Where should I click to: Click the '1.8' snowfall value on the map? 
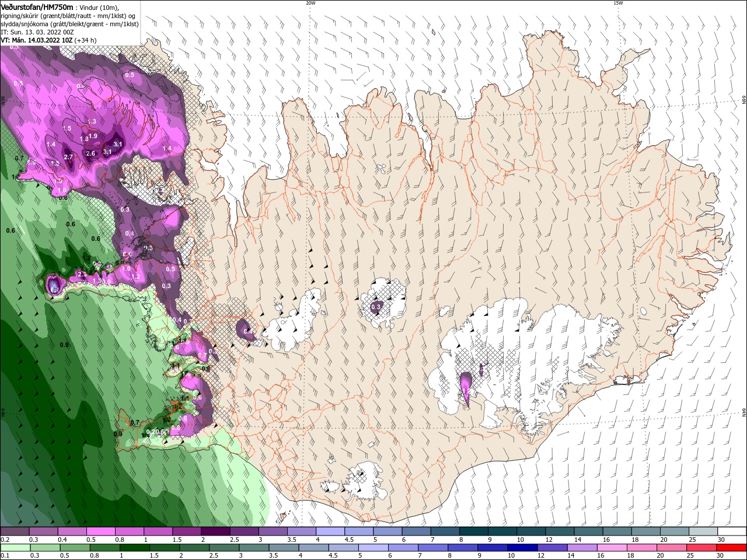[84, 139]
